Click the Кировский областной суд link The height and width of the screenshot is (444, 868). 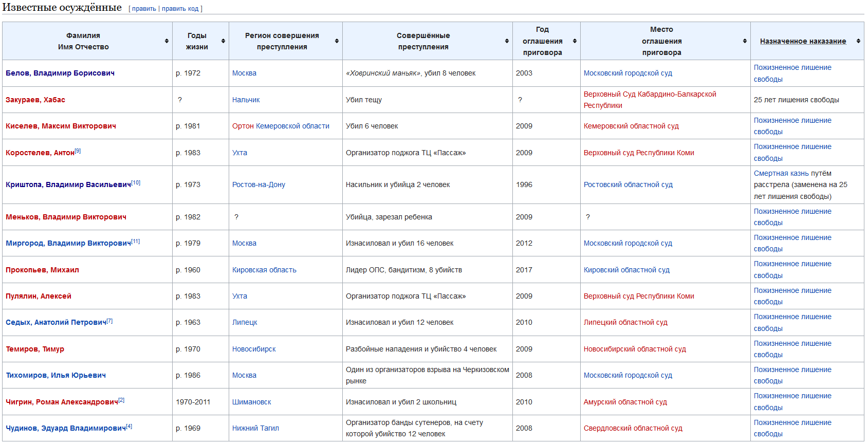click(x=626, y=270)
